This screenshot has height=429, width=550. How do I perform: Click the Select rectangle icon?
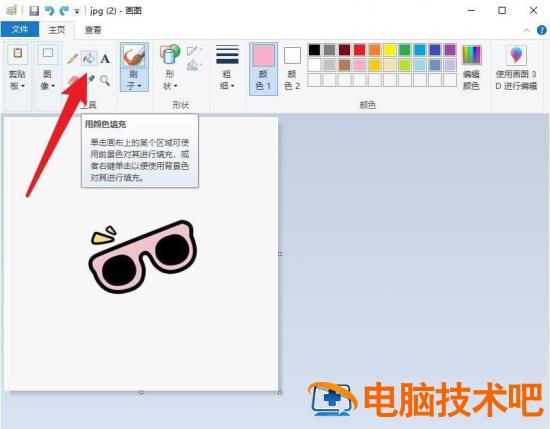(x=48, y=54)
